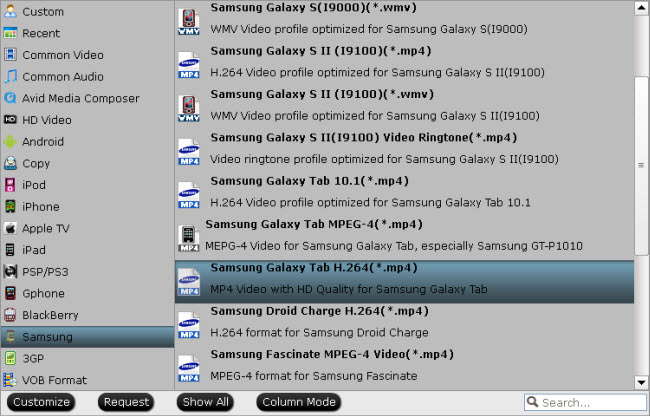The width and height of the screenshot is (650, 416).
Task: Select Samsung Galaxy S(I9000)(*.wmv) title
Action: point(313,7)
